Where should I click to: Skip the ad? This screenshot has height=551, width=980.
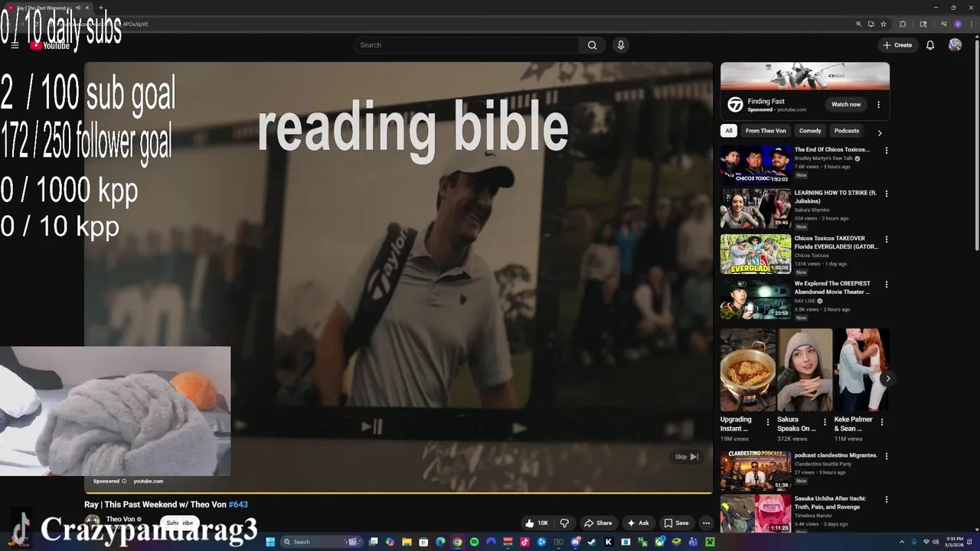(687, 457)
